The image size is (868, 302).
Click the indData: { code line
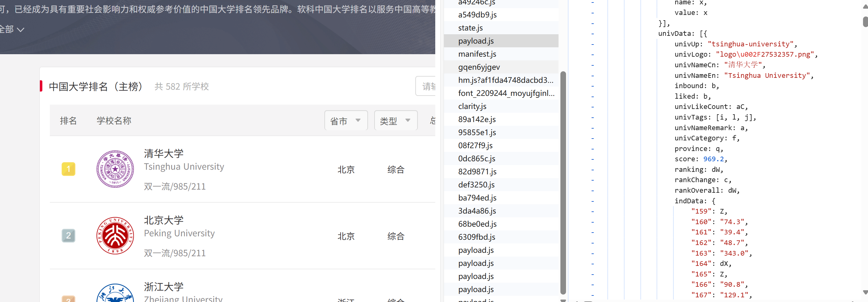[x=695, y=201]
